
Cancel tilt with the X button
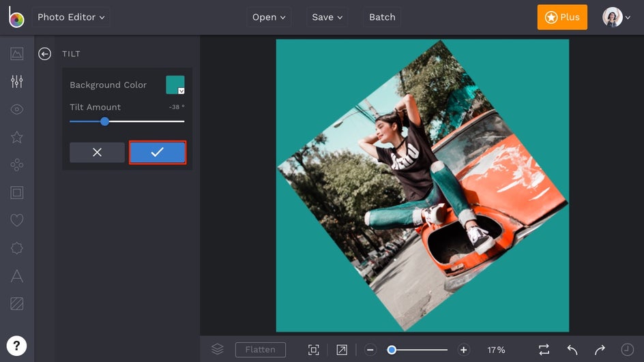pos(97,152)
